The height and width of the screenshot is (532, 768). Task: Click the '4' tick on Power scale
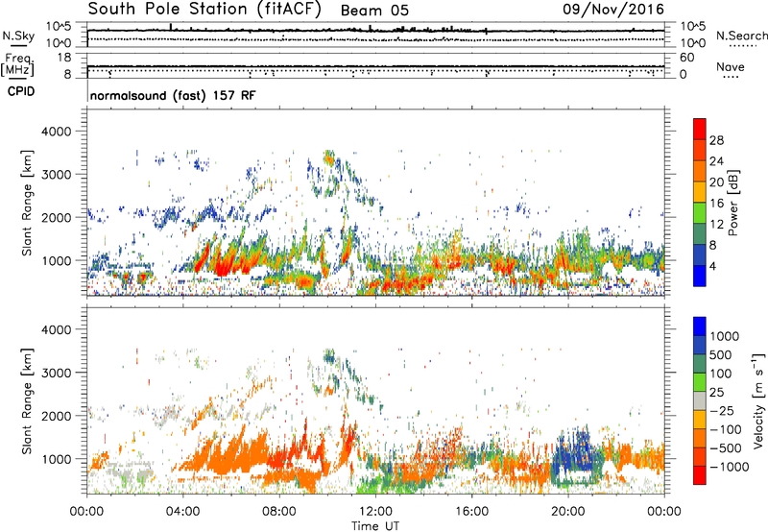point(712,266)
